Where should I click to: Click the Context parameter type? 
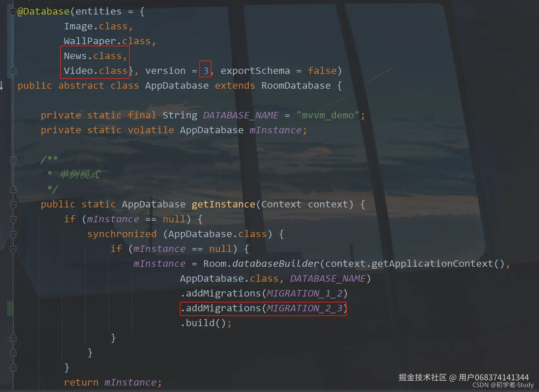(281, 204)
